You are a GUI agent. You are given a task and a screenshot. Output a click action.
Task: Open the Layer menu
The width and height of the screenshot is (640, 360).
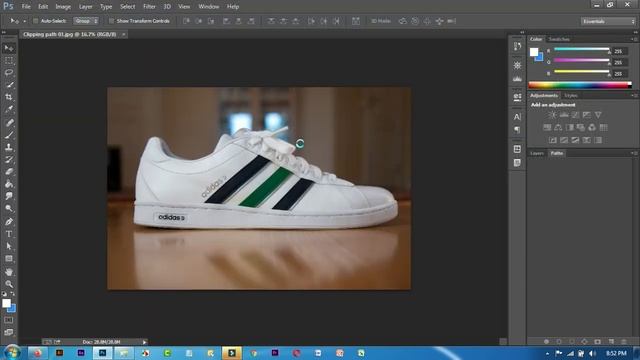coord(85,7)
